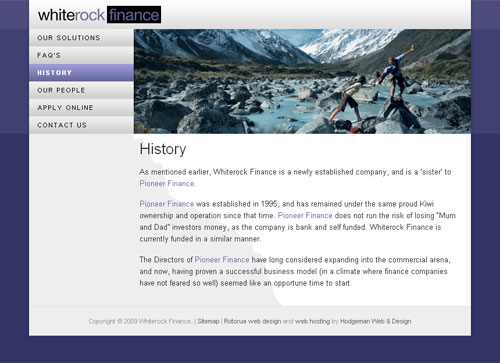Viewport: 500px width, 363px height.
Task: Click Pioneer Finance link before 'does not run'
Action: click(x=305, y=215)
